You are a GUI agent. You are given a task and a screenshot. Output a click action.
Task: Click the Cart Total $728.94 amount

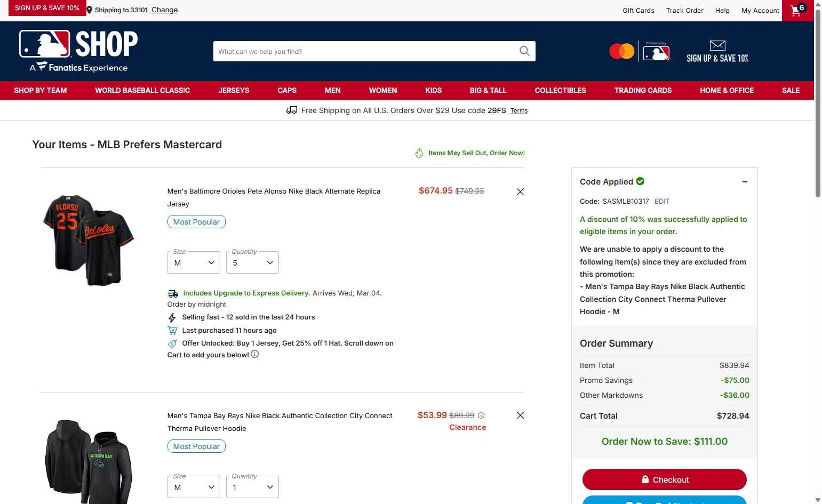tap(733, 415)
